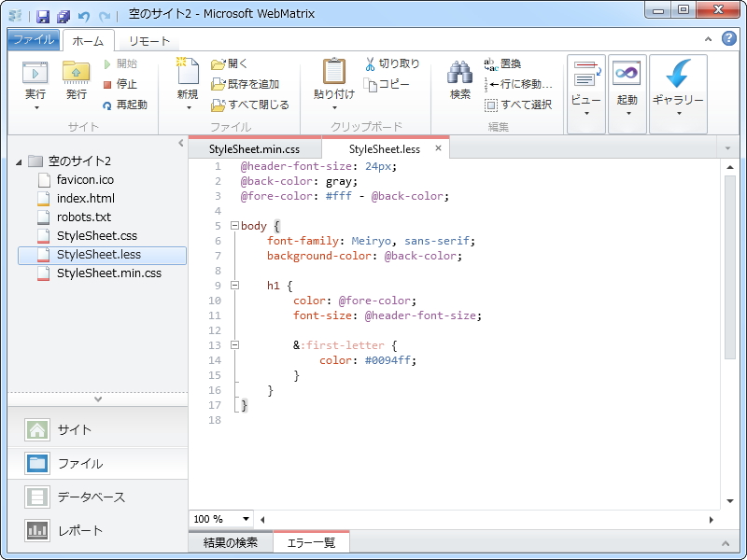Open the 100 % zoom dropdown

click(246, 519)
